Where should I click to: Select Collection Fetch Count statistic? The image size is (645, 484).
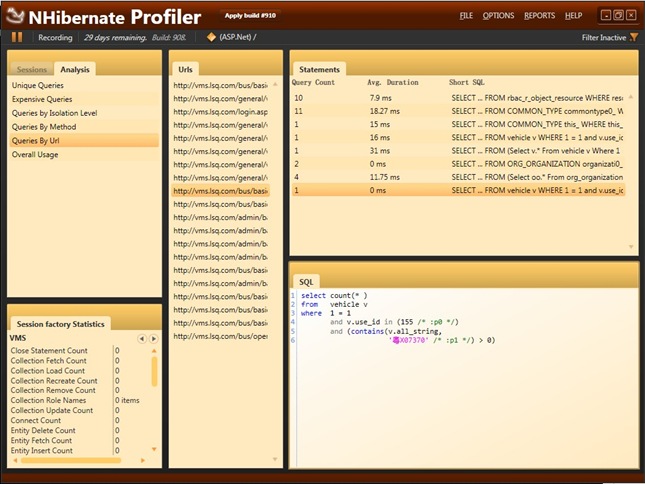pyautogui.click(x=49, y=360)
